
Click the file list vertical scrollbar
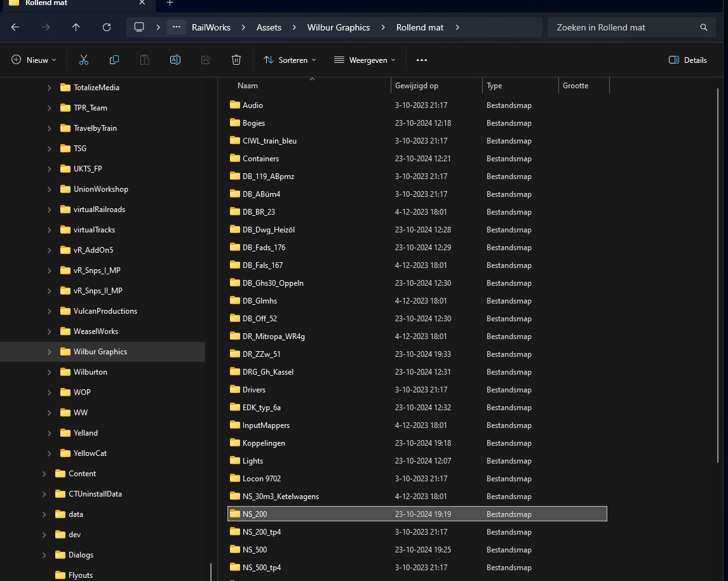click(x=718, y=276)
